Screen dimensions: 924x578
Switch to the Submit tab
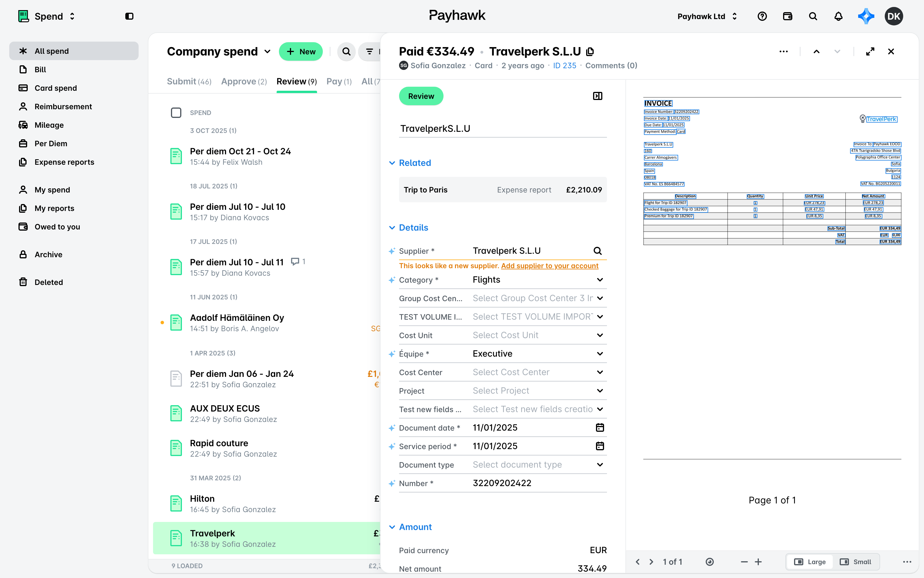tap(189, 81)
